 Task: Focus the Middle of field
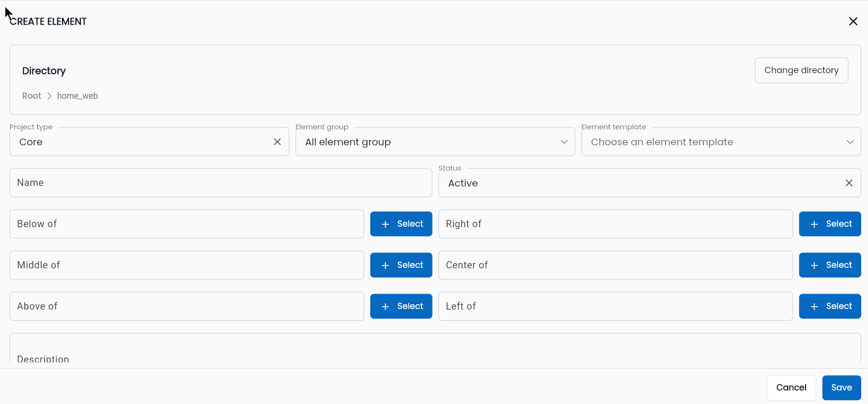pos(186,265)
